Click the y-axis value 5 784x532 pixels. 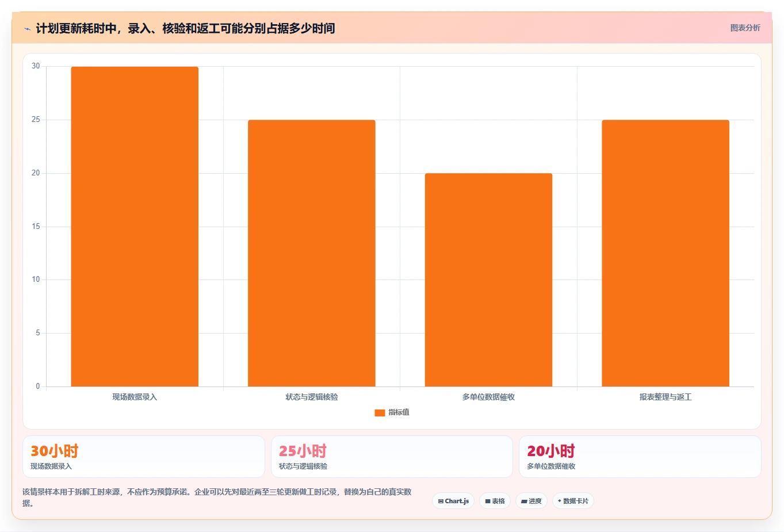pos(38,333)
